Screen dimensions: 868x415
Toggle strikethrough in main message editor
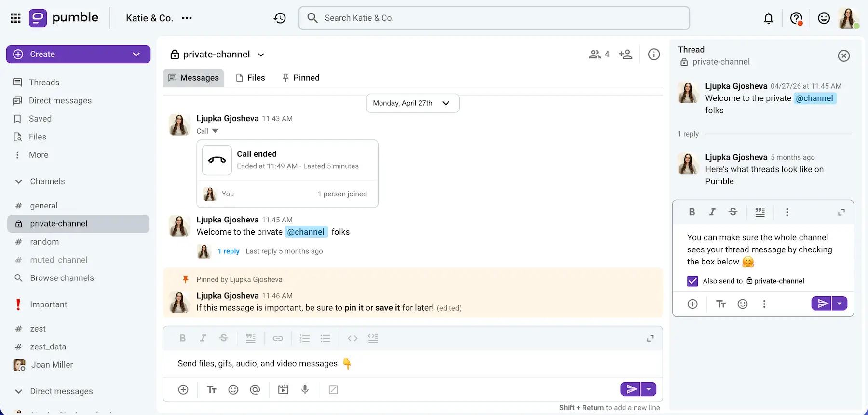(223, 338)
